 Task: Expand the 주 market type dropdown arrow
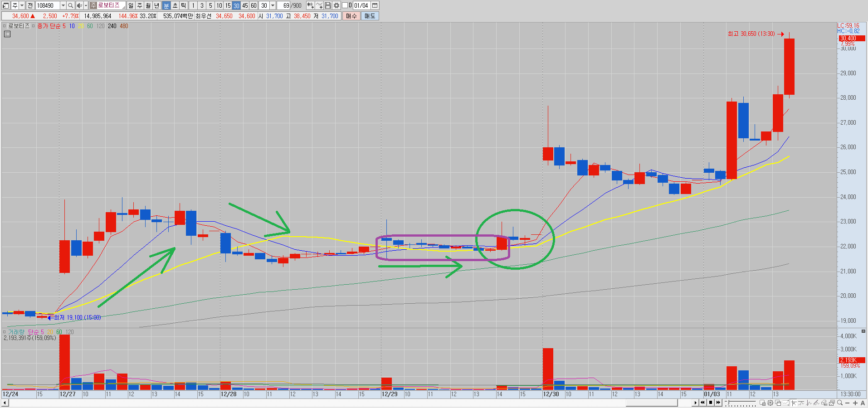pos(22,5)
